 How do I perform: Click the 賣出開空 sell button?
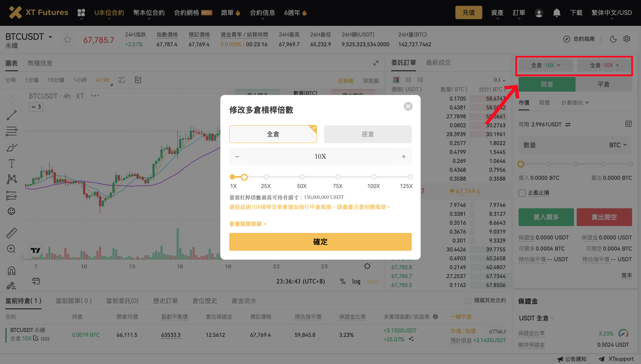(604, 217)
